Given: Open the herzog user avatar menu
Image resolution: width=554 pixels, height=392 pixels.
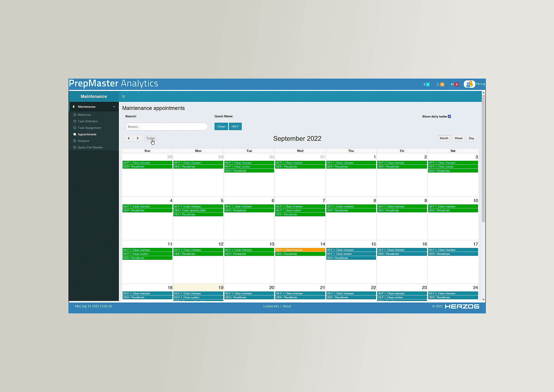Looking at the screenshot, I should point(469,84).
